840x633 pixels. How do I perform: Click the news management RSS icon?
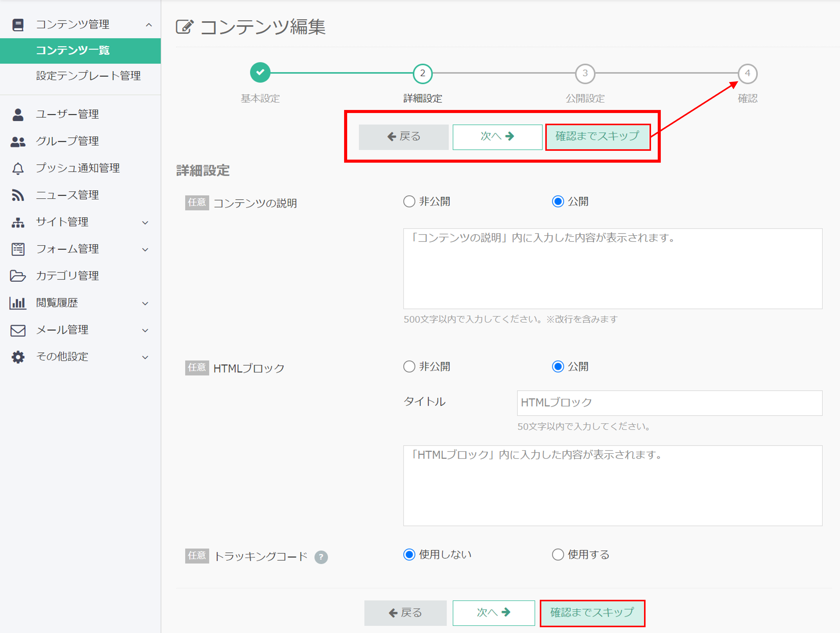tap(18, 196)
